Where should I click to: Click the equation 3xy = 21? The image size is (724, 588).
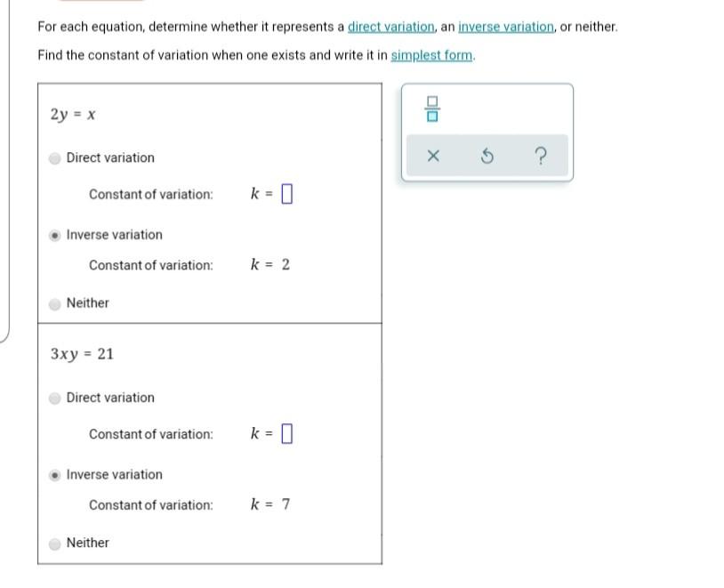coord(82,354)
